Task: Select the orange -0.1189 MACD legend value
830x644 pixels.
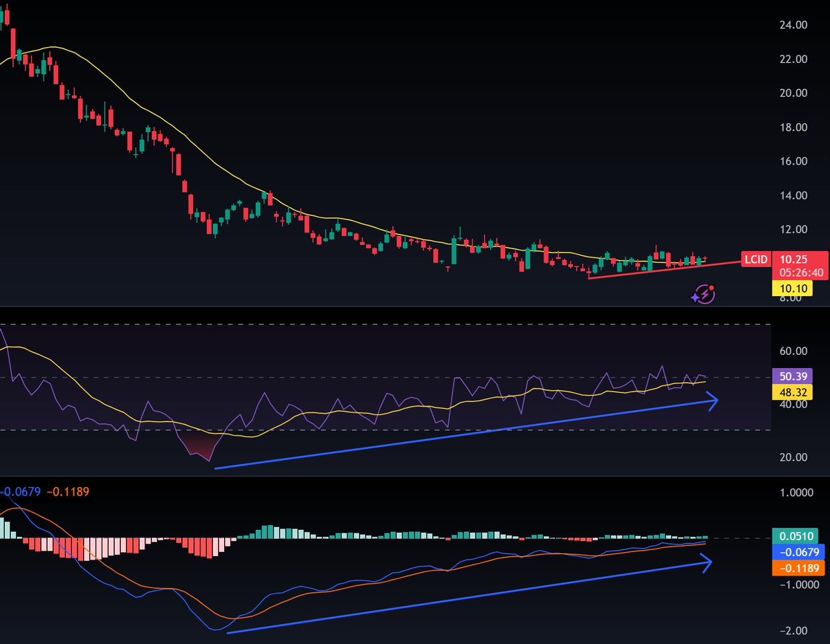Action: click(68, 492)
